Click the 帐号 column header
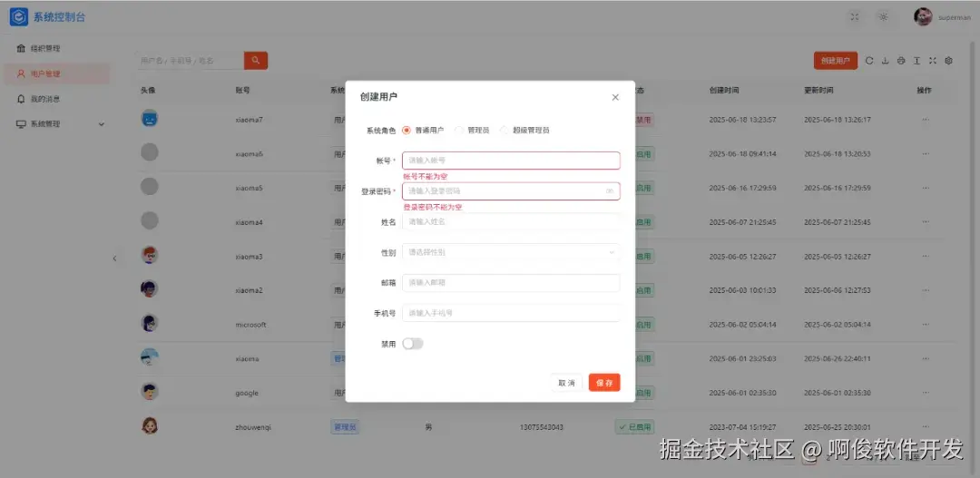The height and width of the screenshot is (478, 980). coord(242,90)
